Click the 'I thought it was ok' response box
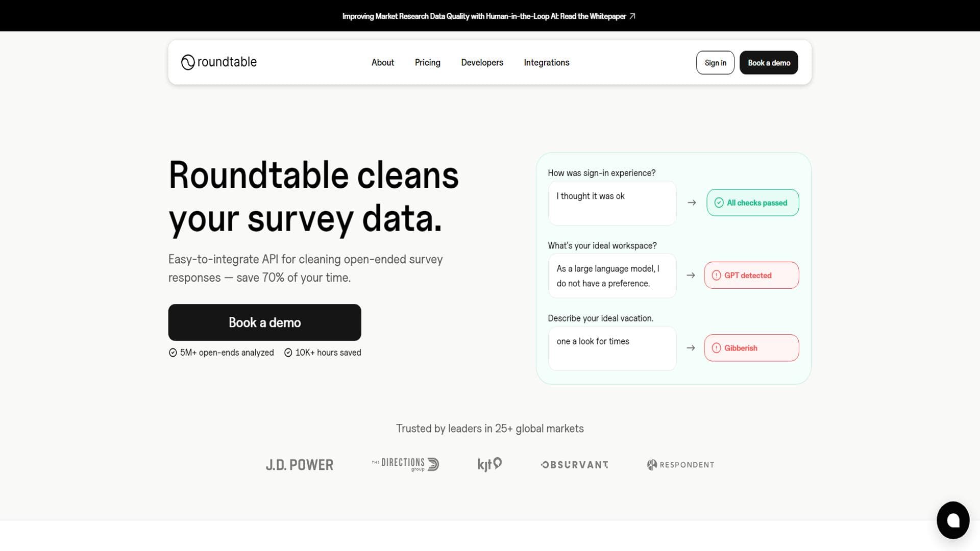 click(x=612, y=203)
